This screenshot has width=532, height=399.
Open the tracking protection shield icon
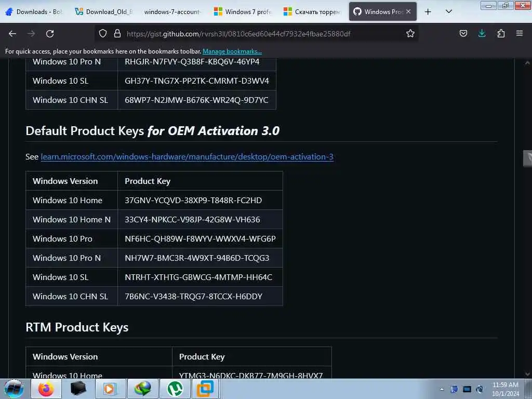pyautogui.click(x=103, y=33)
